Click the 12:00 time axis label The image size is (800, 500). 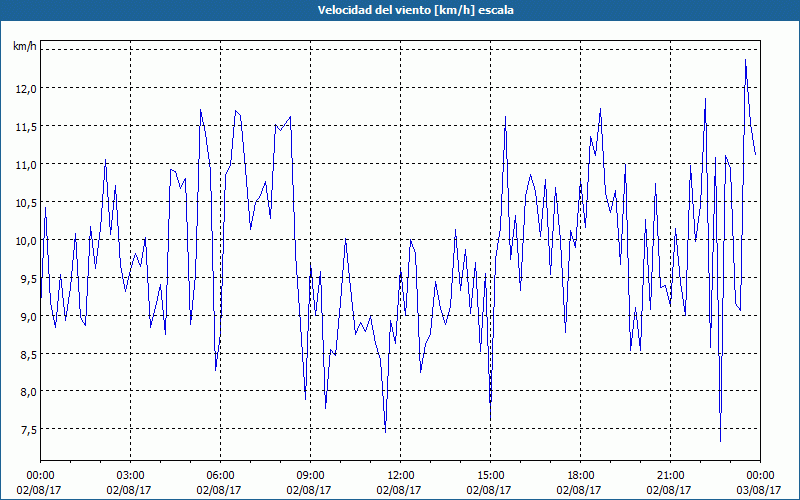pos(401,476)
